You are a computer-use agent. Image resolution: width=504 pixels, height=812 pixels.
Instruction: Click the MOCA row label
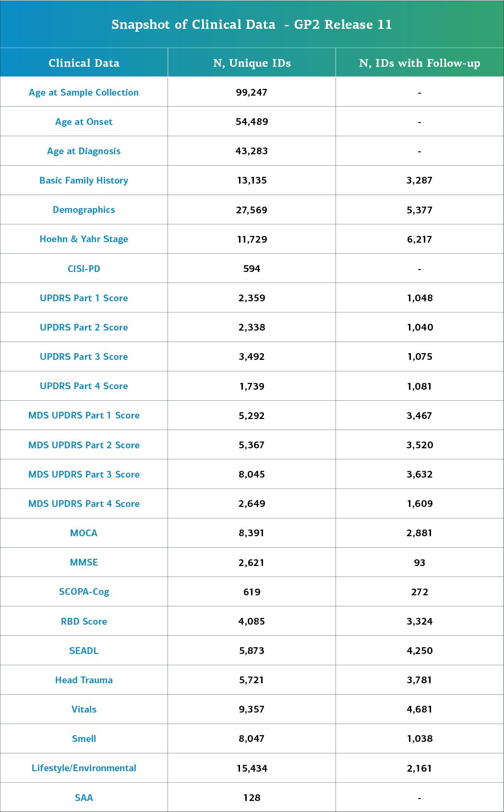point(84,533)
